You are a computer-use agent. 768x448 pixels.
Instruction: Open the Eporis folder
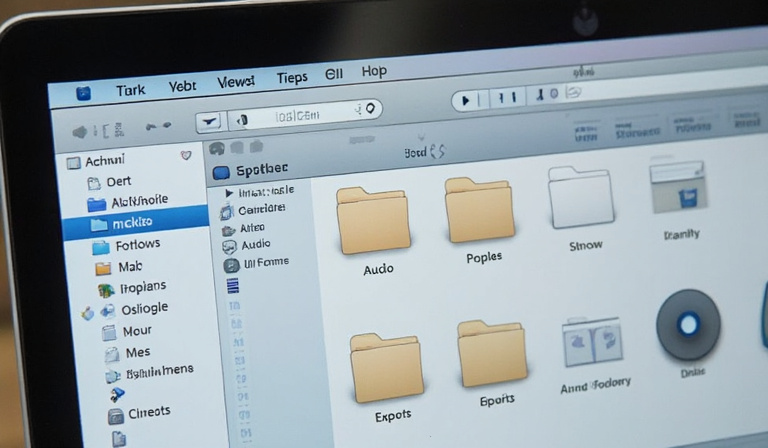click(x=492, y=354)
